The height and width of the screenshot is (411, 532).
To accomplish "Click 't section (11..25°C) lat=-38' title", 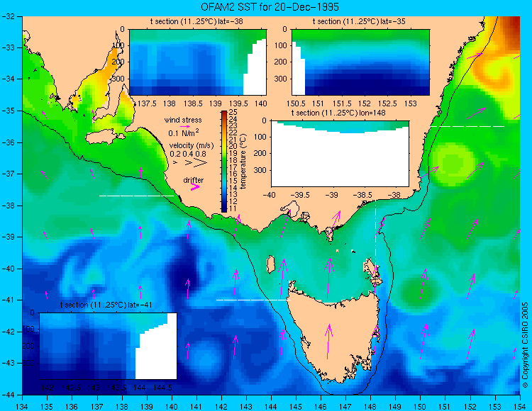I will tap(196, 21).
